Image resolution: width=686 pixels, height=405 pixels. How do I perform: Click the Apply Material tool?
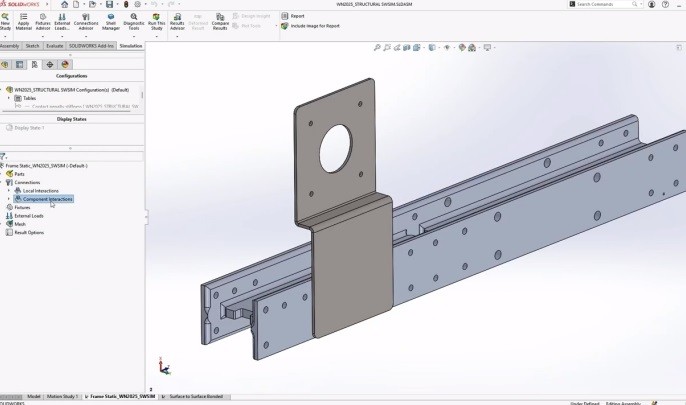24,22
